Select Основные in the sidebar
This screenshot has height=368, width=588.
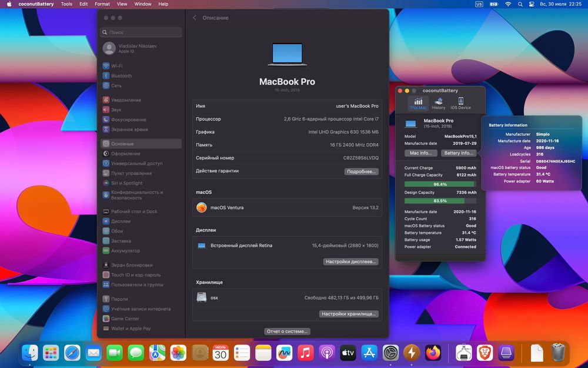141,144
